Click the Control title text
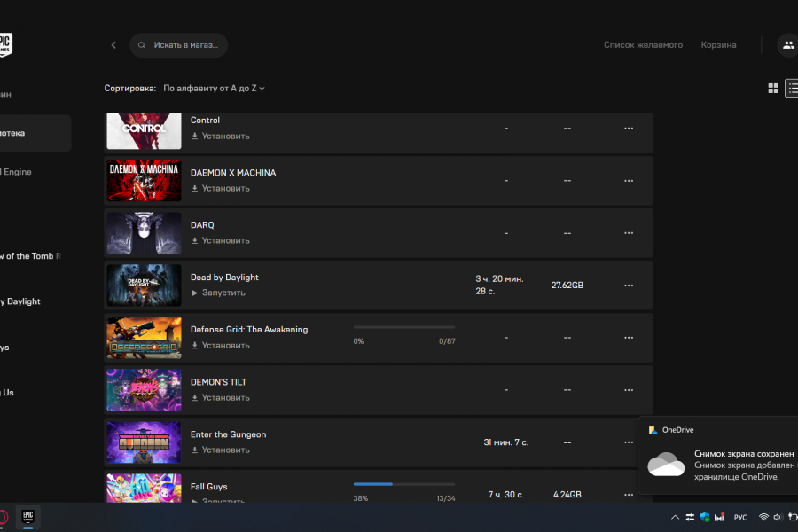 tap(205, 121)
